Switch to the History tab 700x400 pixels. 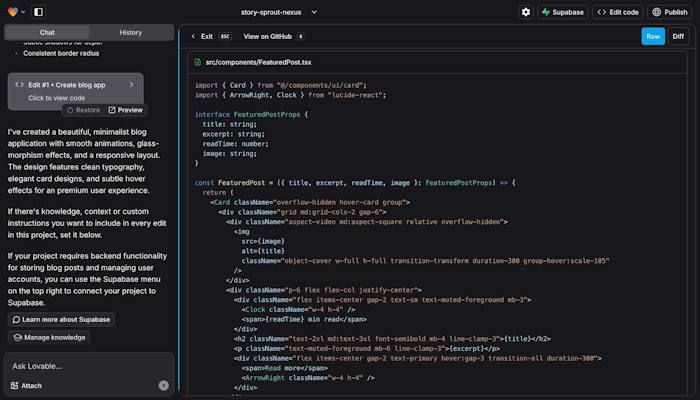(131, 33)
